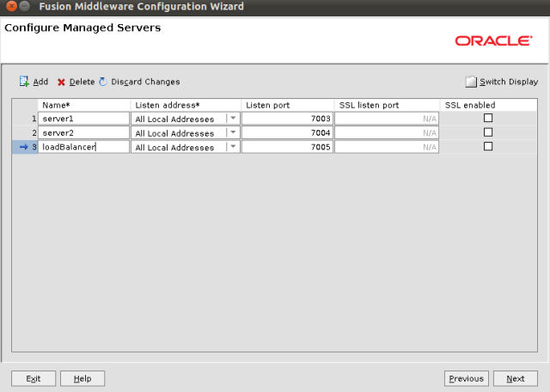Enable SSL for loadBalancer
The image size is (550, 392).
(x=488, y=146)
